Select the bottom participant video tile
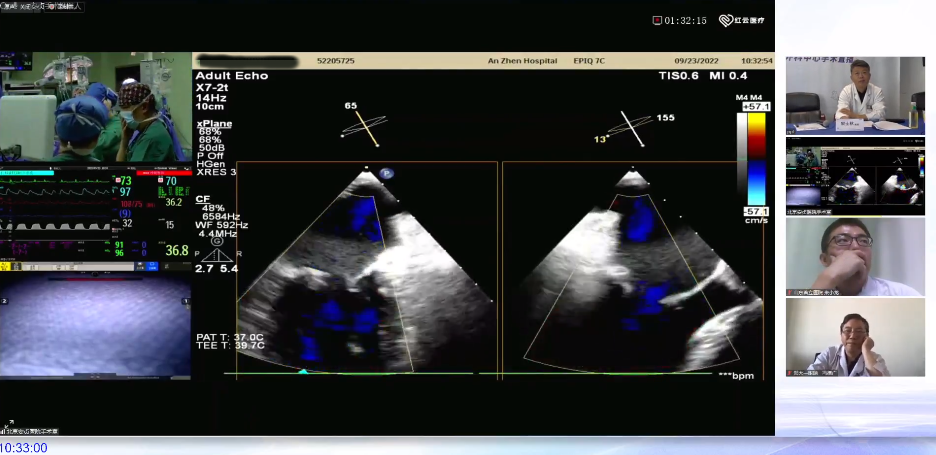This screenshot has height=455, width=936. click(x=855, y=337)
